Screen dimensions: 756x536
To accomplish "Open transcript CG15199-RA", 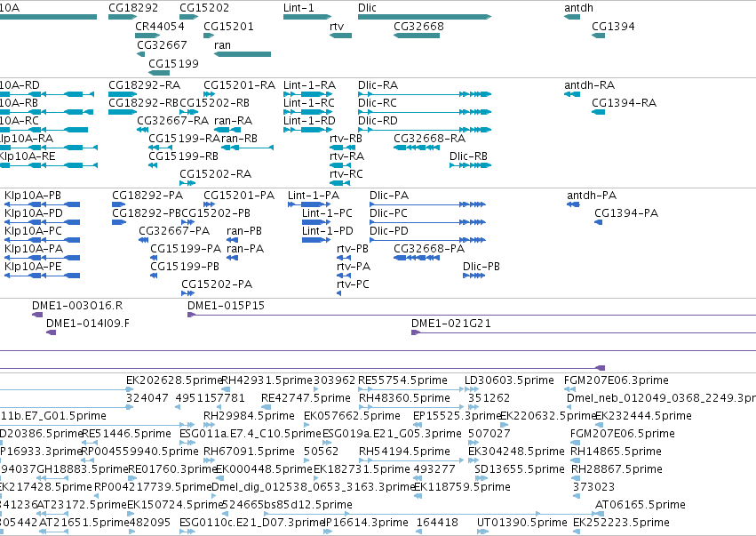I will click(x=185, y=139).
